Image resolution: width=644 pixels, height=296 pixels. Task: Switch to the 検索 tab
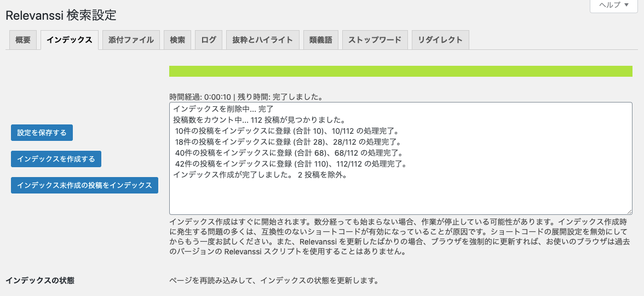click(177, 40)
